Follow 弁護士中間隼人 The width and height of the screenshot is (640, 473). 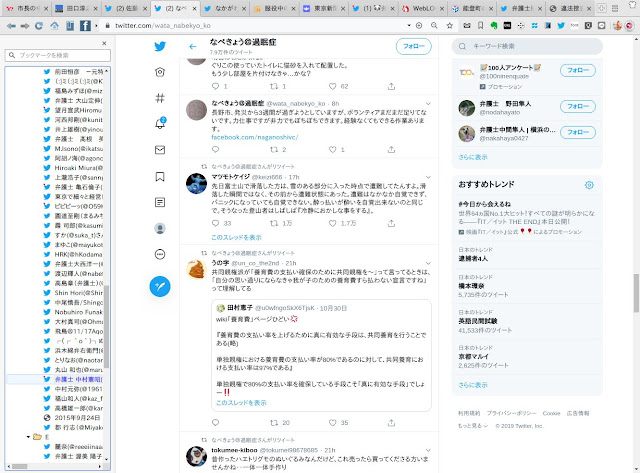[x=578, y=132]
